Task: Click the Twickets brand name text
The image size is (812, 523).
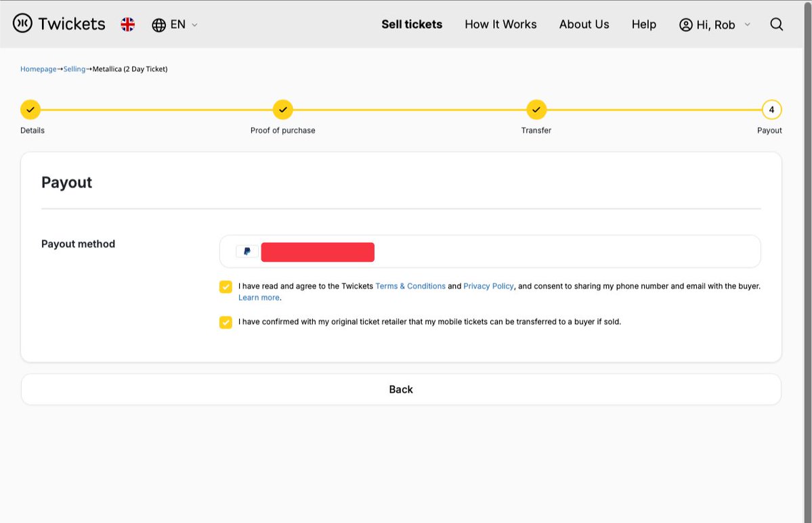Action: coord(72,24)
